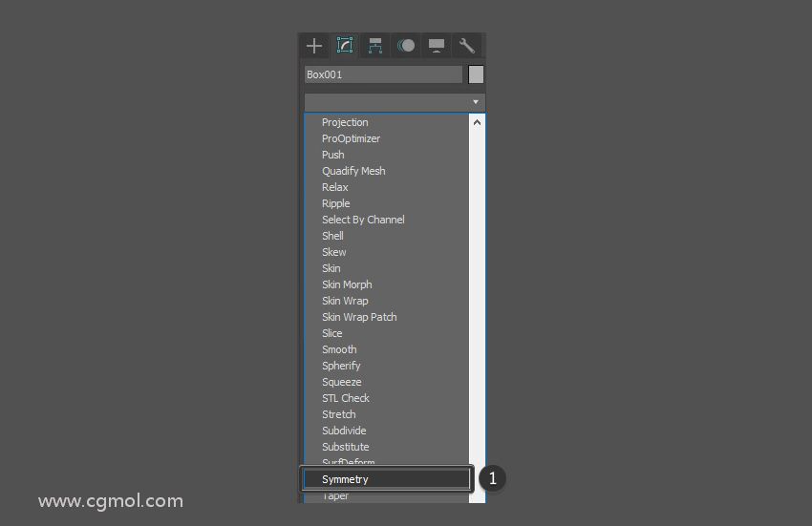The width and height of the screenshot is (812, 526).
Task: Open the Hierarchy panel tab
Action: pos(375,46)
